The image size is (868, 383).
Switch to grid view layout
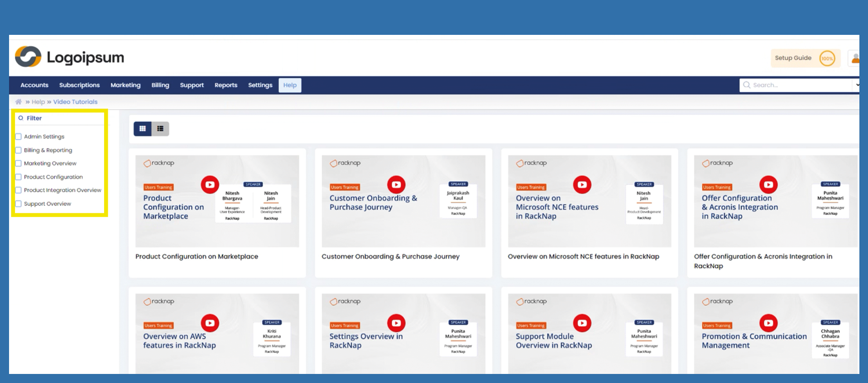click(x=142, y=129)
